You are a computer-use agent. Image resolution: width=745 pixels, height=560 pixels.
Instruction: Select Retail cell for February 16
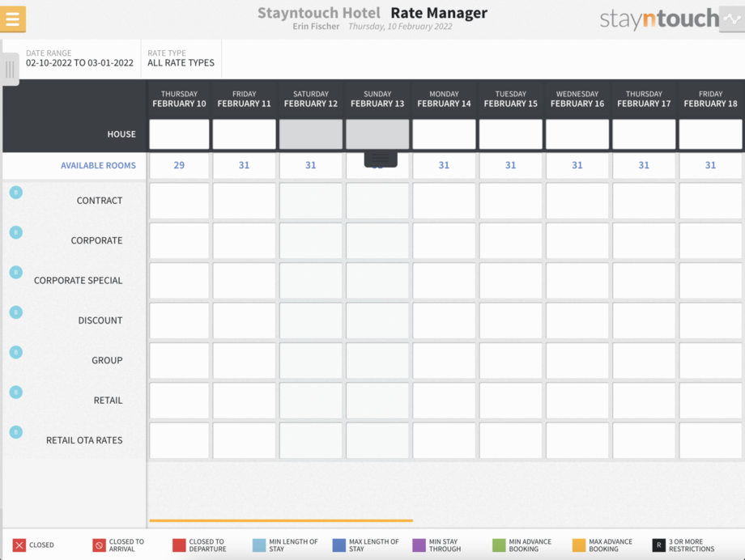577,401
